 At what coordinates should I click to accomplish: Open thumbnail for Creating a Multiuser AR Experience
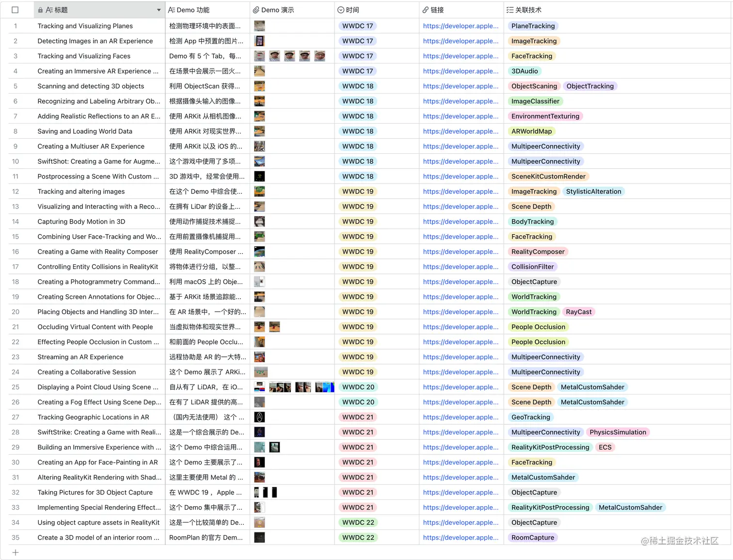click(x=259, y=146)
